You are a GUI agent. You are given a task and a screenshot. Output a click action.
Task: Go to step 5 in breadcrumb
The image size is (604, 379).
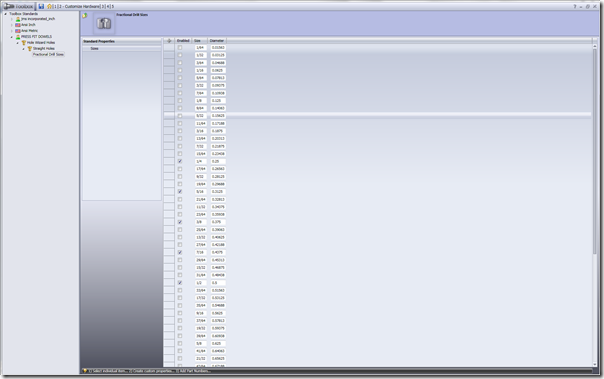click(x=113, y=7)
